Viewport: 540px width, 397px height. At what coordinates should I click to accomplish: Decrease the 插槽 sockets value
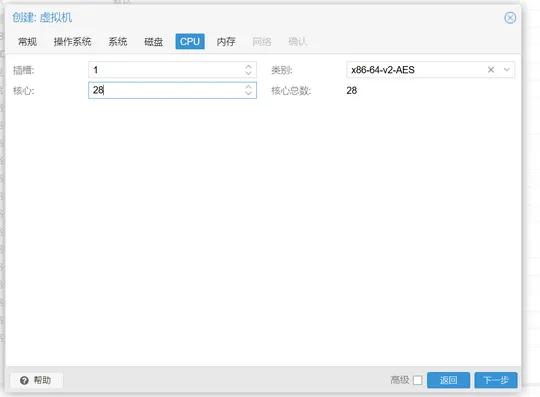pos(248,73)
